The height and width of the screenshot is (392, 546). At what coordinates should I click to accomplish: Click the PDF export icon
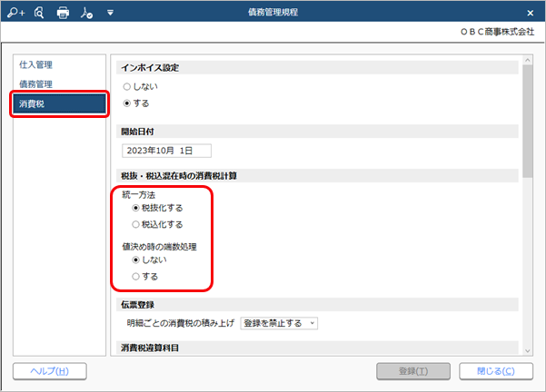click(x=86, y=13)
